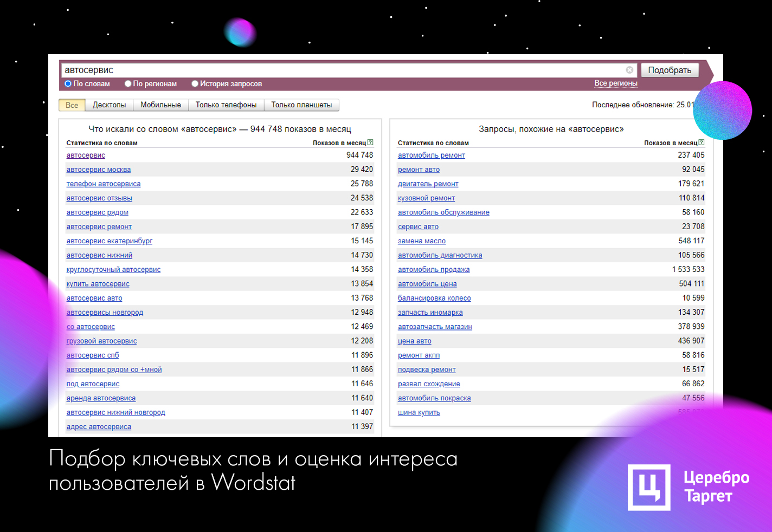
Task: Open the 'автосервис ремонт' link
Action: tap(99, 227)
